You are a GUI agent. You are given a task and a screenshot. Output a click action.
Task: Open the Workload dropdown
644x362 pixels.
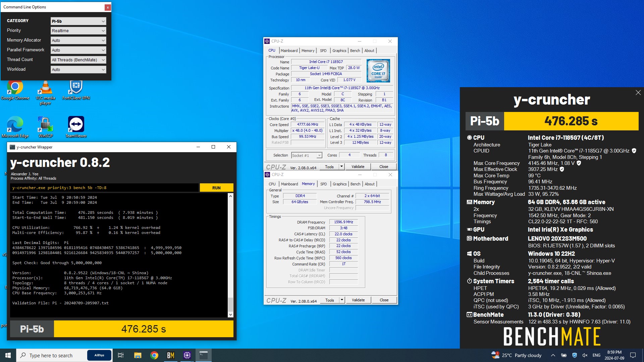pyautogui.click(x=78, y=70)
